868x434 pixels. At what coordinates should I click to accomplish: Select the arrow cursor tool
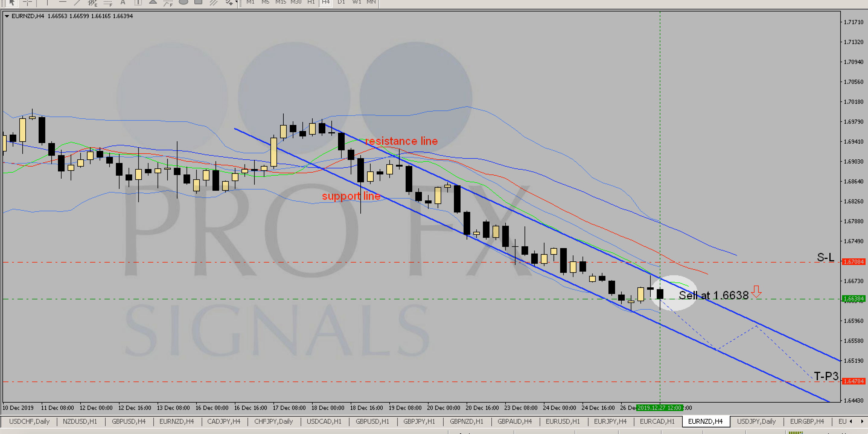pyautogui.click(x=12, y=3)
